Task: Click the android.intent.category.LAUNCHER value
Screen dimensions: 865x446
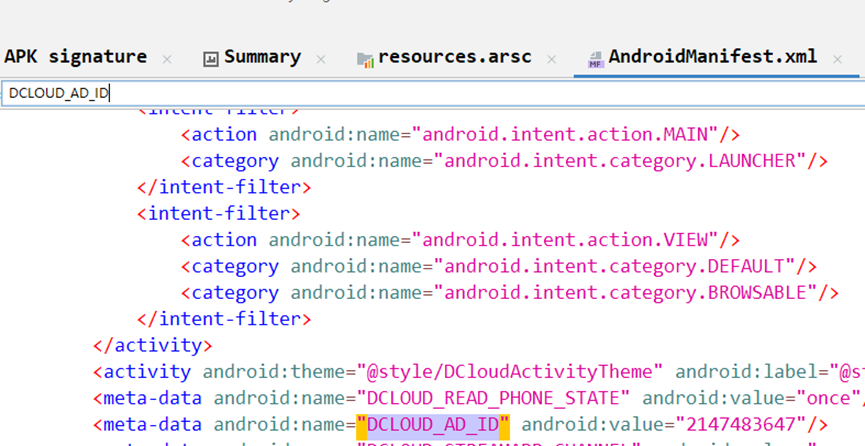Action: click(620, 160)
